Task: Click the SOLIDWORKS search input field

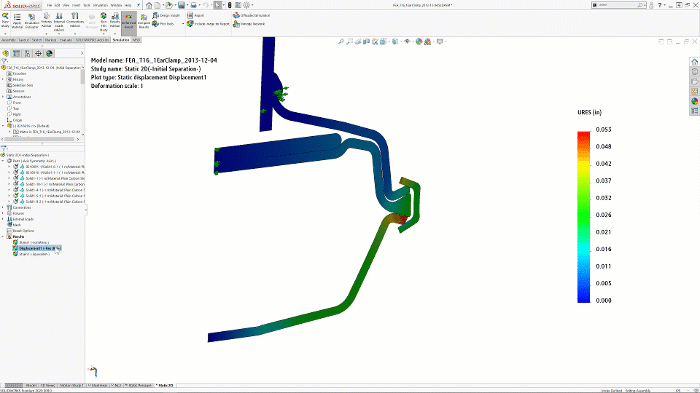Action: click(x=618, y=5)
